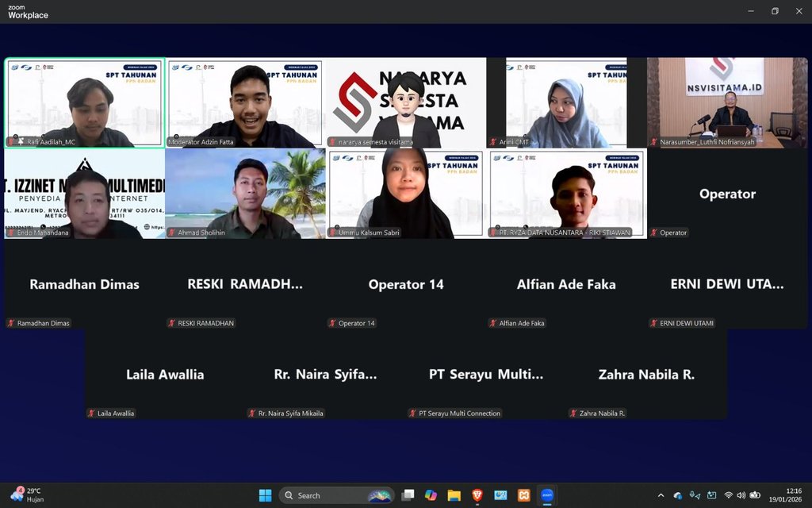This screenshot has width=812, height=508.
Task: Click the Zoom Workplace title logo
Action: pyautogui.click(x=28, y=12)
